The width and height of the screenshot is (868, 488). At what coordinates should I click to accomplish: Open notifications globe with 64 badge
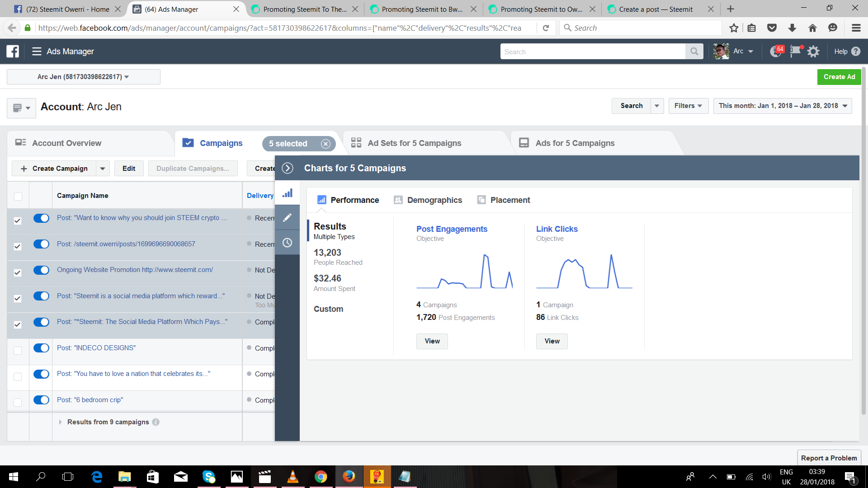tap(776, 52)
